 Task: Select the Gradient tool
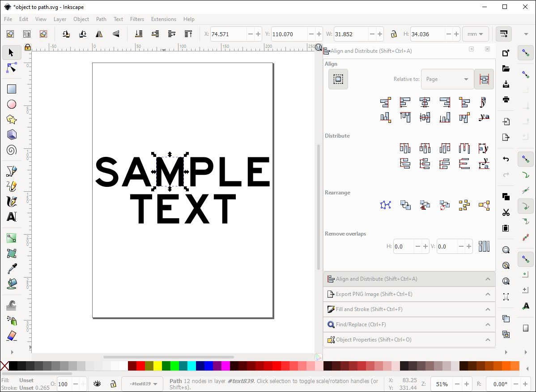point(12,238)
